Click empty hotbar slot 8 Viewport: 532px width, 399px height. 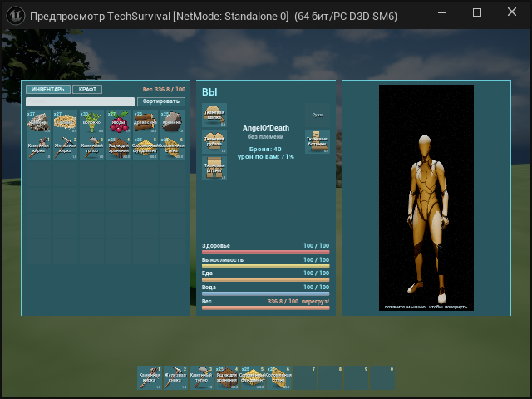pos(331,377)
